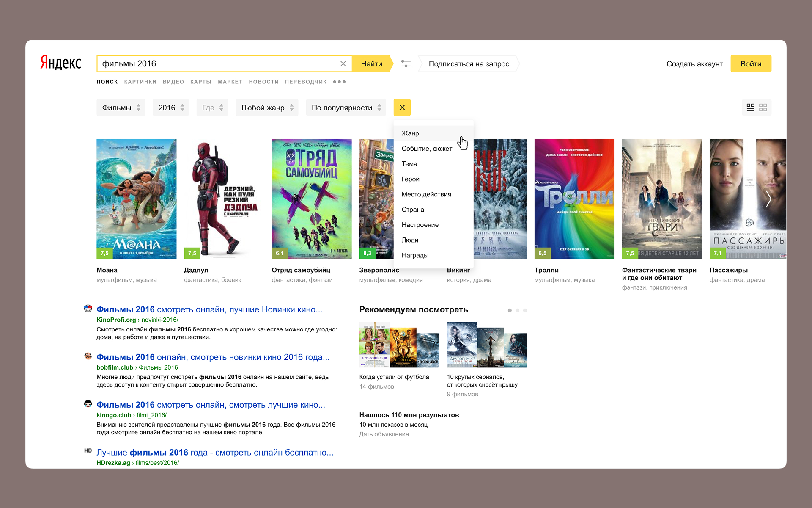Open kinogo.club search result title
Viewport: 812px width, 508px height.
[x=211, y=405]
